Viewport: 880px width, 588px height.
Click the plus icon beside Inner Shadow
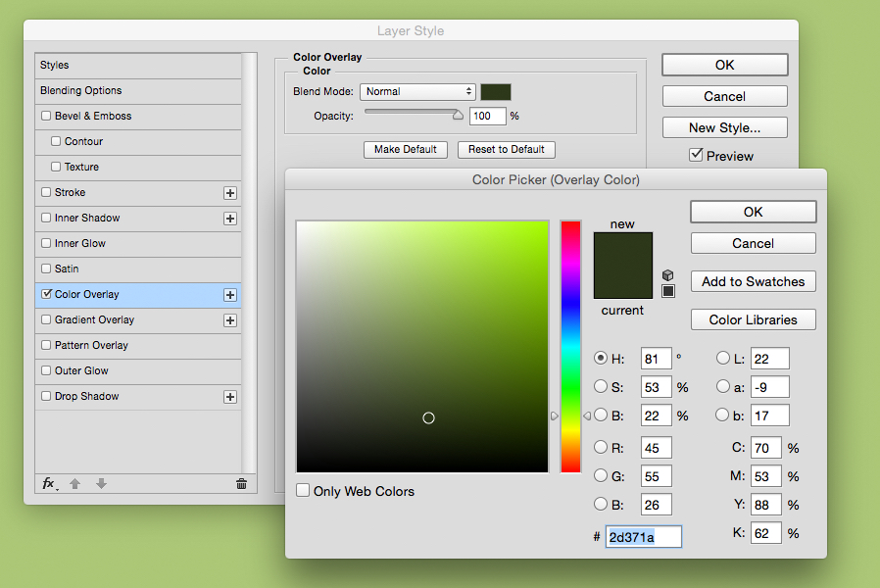pyautogui.click(x=229, y=218)
